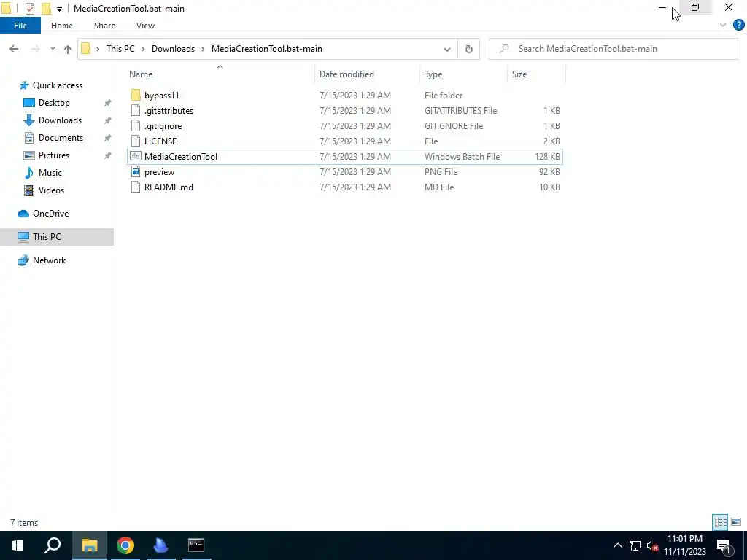Viewport: 747px width, 560px height.
Task: Click the muted volume tray icon
Action: pyautogui.click(x=652, y=545)
